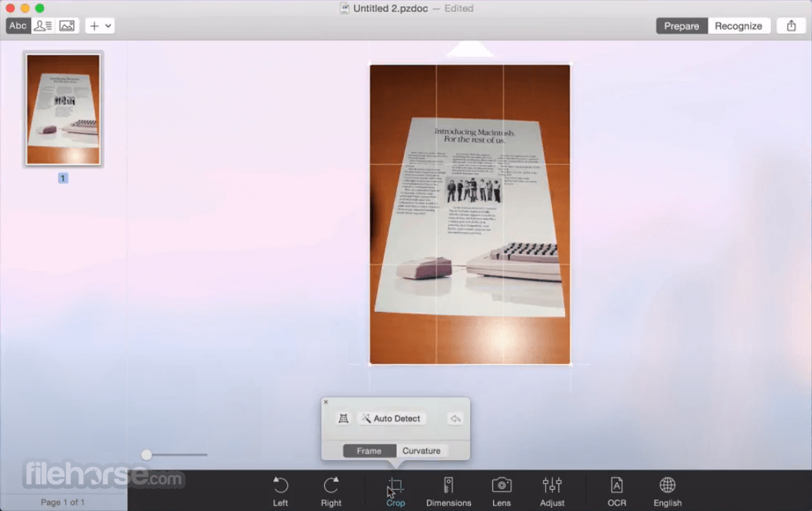Select the Curvature segment
Image resolution: width=812 pixels, height=511 pixels.
coord(422,451)
